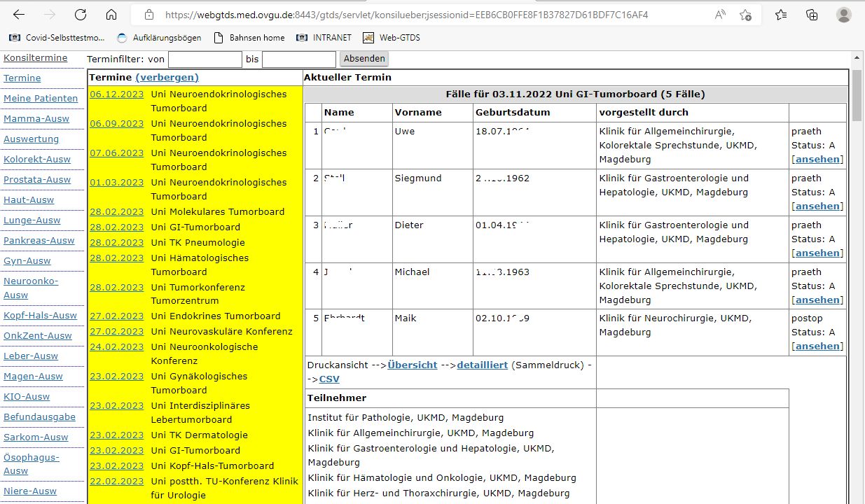
Task: Go to browser home page icon
Action: click(111, 15)
